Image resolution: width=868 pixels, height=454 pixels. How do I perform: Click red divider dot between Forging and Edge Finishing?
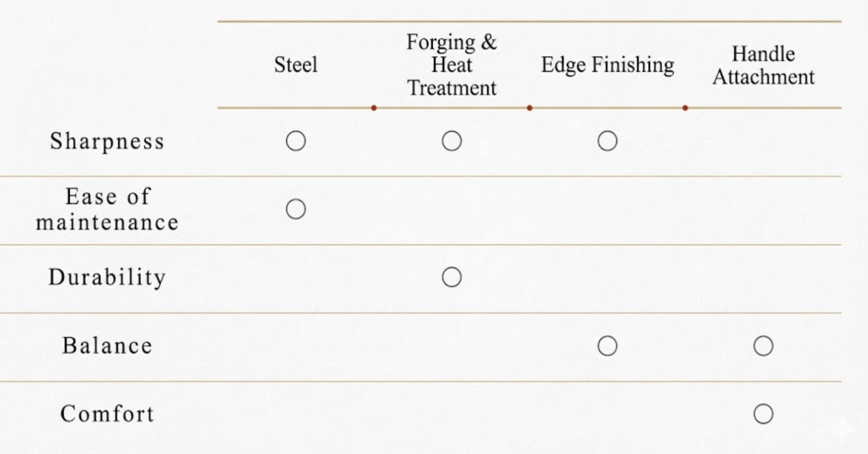[529, 108]
